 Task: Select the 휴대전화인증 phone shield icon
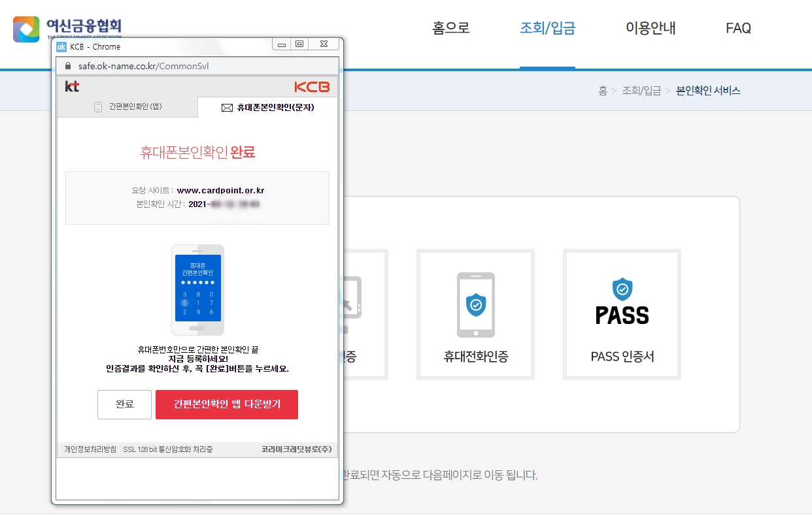[476, 304]
